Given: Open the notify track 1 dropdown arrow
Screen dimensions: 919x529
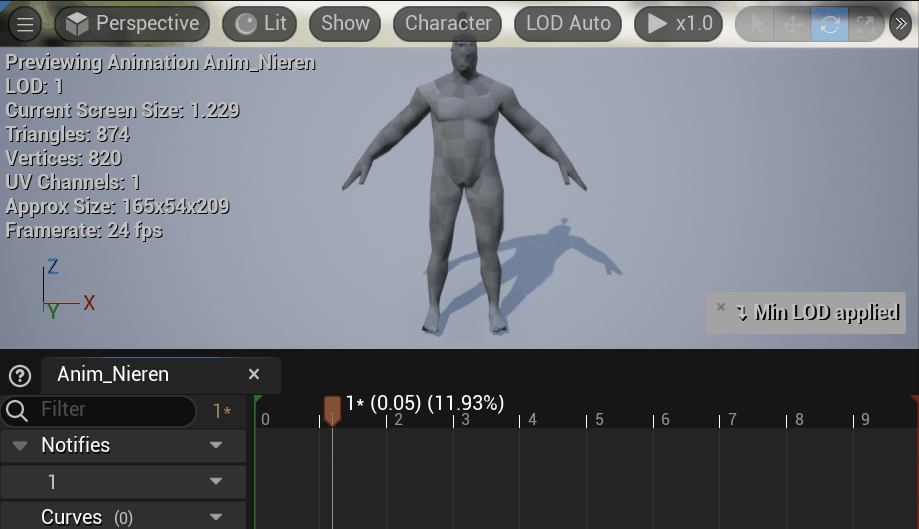Looking at the screenshot, I should point(216,482).
